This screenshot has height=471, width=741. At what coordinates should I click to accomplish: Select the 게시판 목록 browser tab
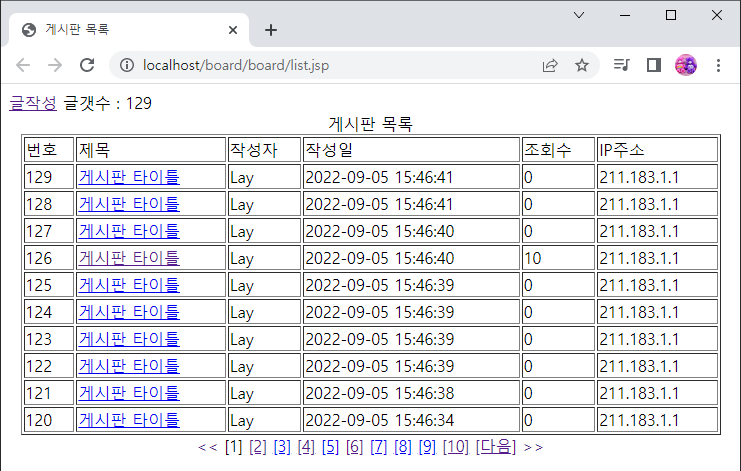(x=129, y=30)
